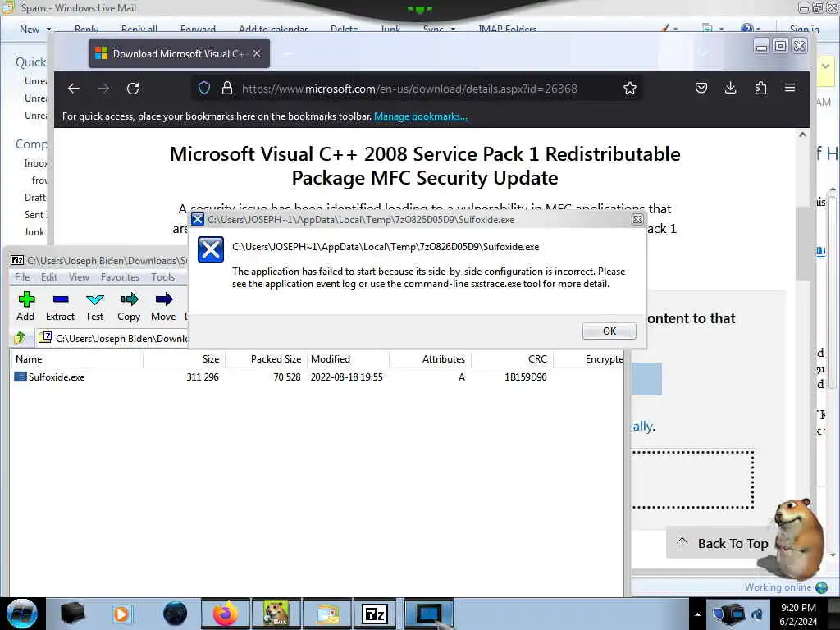
Task: Open Firefox tracking protection shield
Action: pyautogui.click(x=204, y=88)
